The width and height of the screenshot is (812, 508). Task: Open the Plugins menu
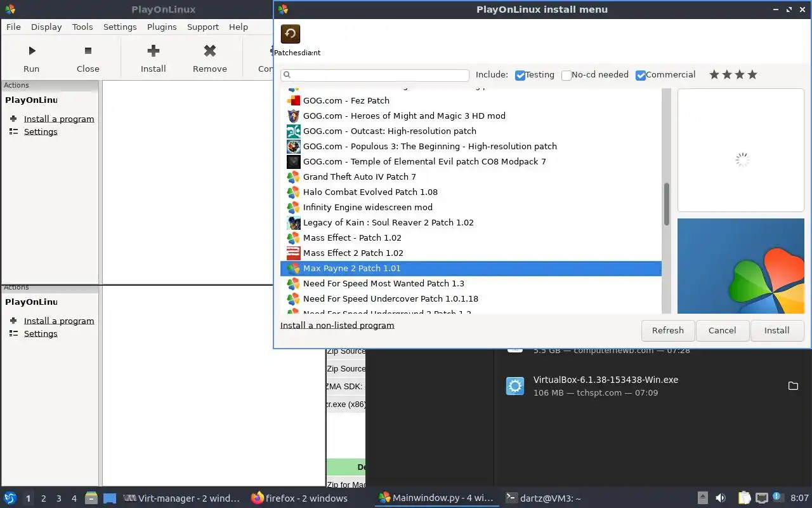pos(162,27)
